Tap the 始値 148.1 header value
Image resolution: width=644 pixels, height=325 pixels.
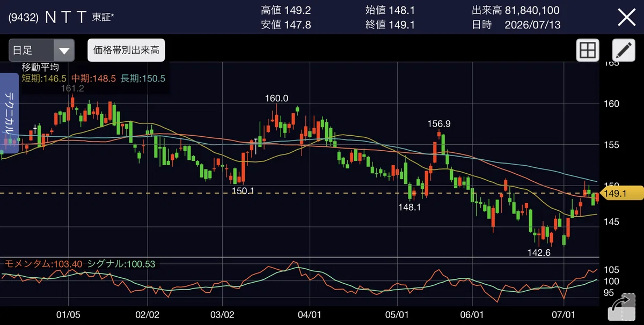click(389, 10)
